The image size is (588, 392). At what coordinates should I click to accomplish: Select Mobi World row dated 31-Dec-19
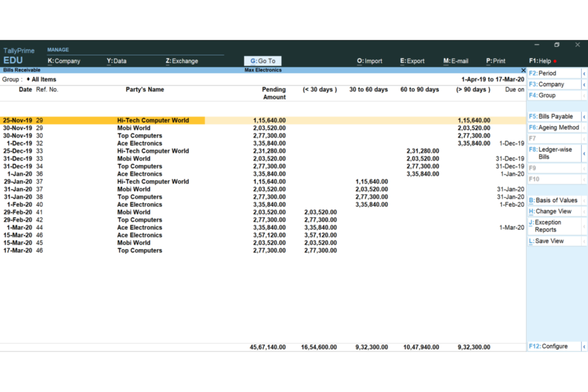(263, 158)
